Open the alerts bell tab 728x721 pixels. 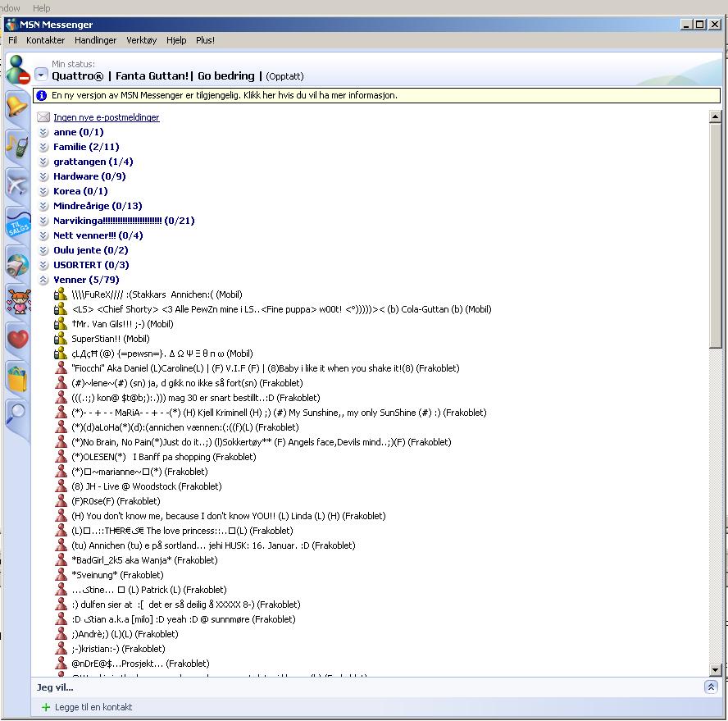coord(18,107)
